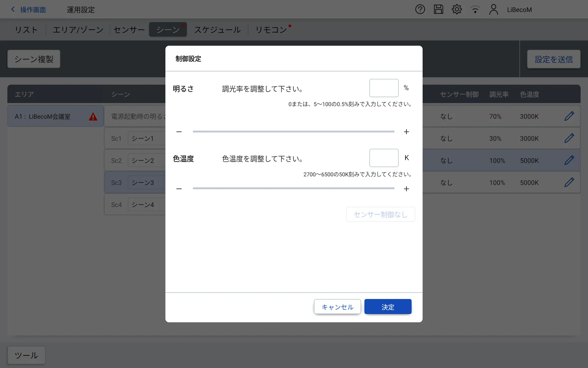Switch to the スケジュール tab
Image resolution: width=588 pixels, height=368 pixels.
(217, 30)
